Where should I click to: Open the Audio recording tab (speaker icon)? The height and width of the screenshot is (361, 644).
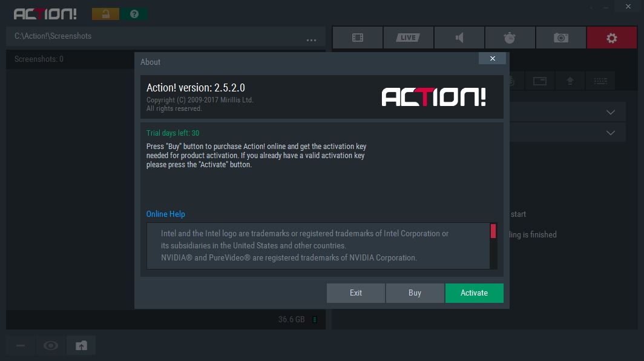pyautogui.click(x=459, y=38)
